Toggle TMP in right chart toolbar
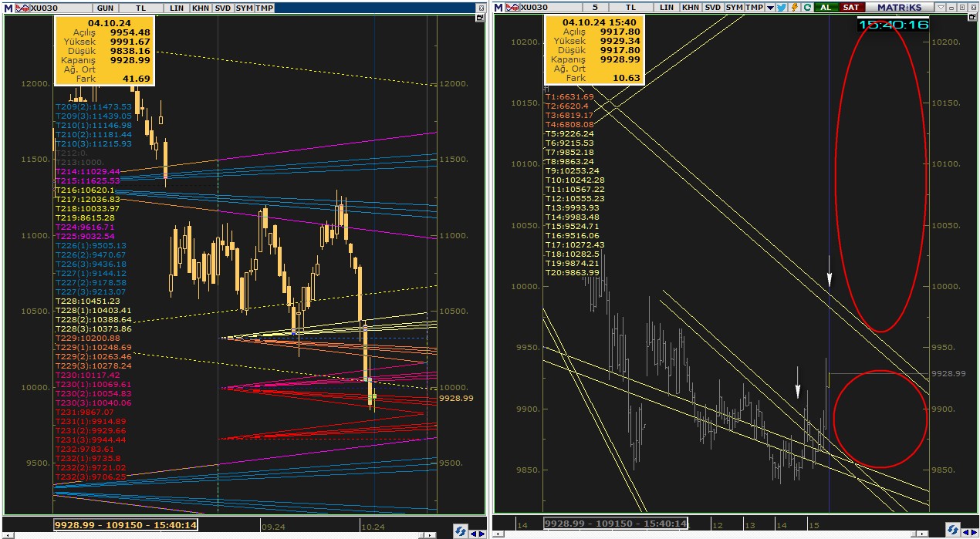 pyautogui.click(x=755, y=7)
